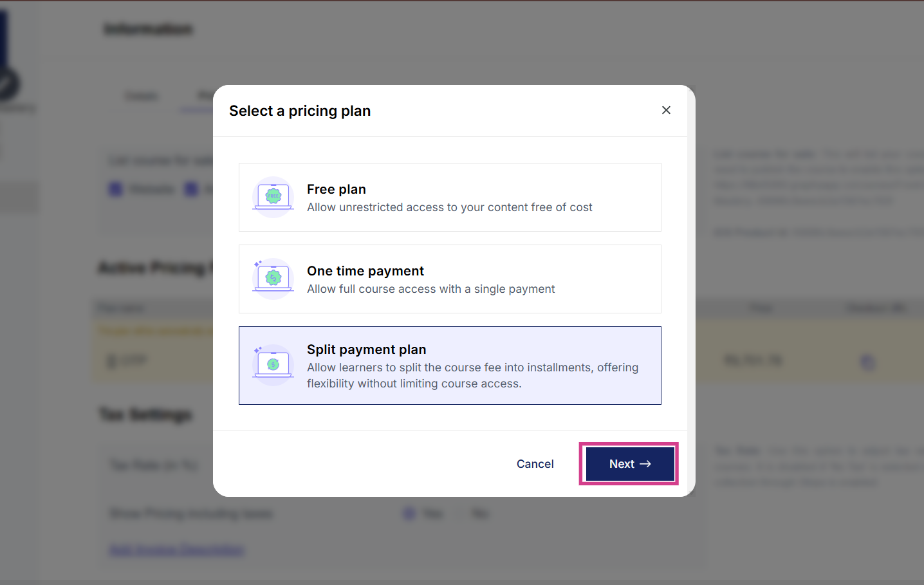Click the Next button
The width and height of the screenshot is (924, 585).
[629, 464]
